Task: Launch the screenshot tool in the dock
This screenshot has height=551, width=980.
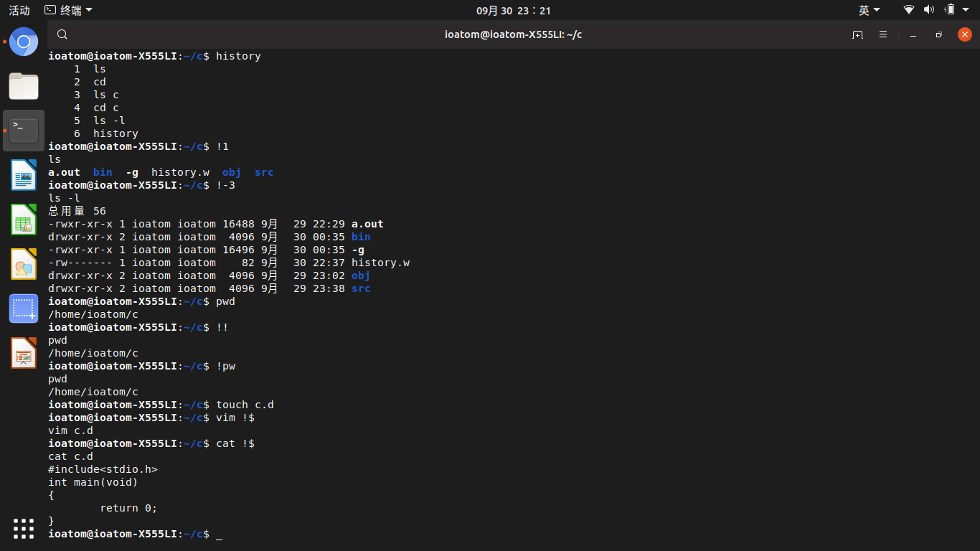Action: (24, 309)
